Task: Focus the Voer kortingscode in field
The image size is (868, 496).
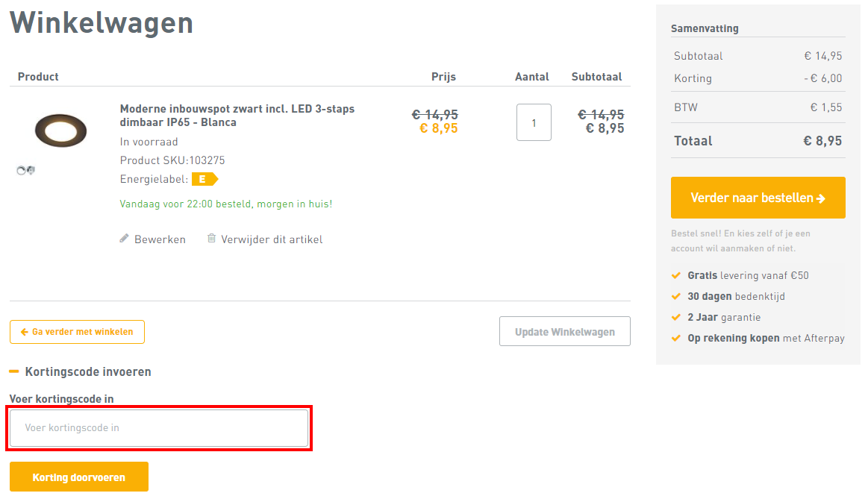Action: tap(159, 428)
